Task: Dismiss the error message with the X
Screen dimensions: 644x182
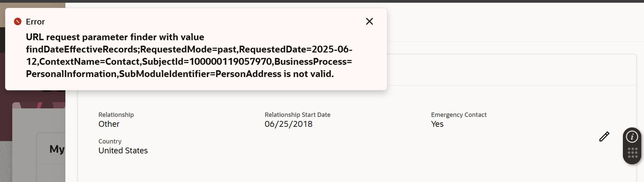Action: (x=370, y=21)
